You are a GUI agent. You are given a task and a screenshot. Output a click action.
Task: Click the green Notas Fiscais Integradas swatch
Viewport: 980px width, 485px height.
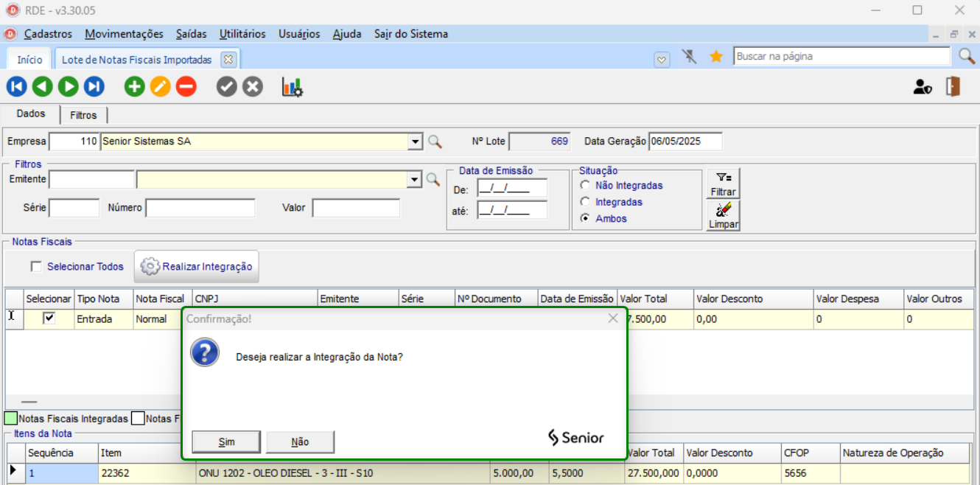pyautogui.click(x=11, y=419)
